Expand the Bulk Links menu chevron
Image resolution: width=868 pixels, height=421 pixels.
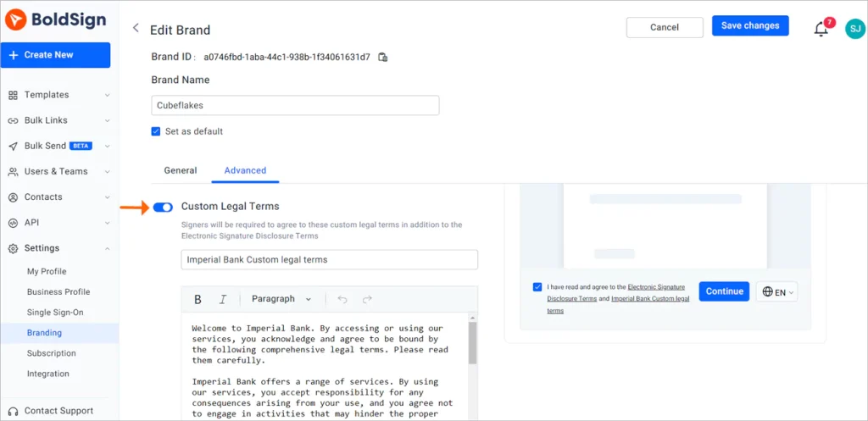[x=108, y=120]
